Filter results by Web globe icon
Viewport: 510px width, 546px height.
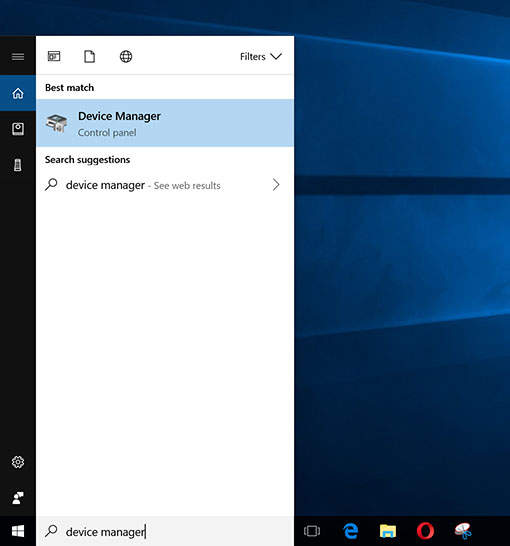[126, 56]
